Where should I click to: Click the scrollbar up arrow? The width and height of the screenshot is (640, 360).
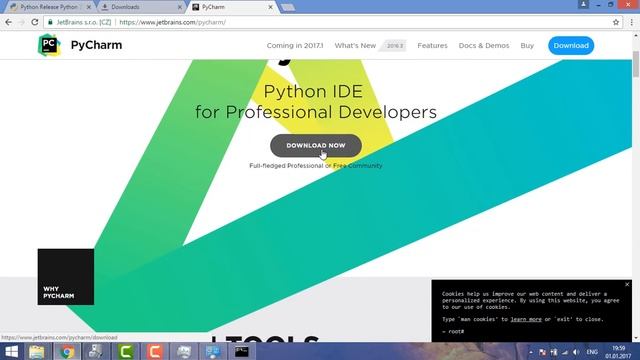click(636, 36)
